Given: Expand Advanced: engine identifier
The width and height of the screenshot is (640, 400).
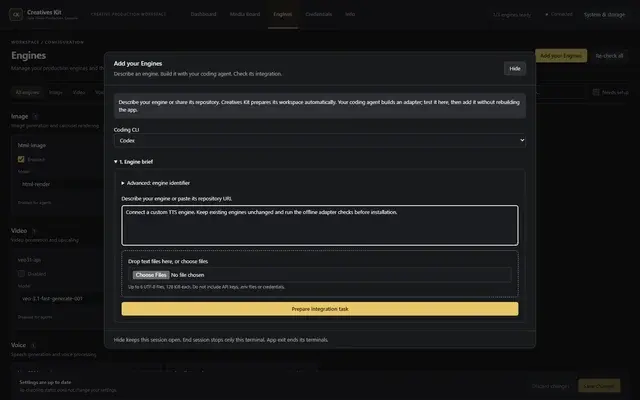Looking at the screenshot, I should click(156, 183).
